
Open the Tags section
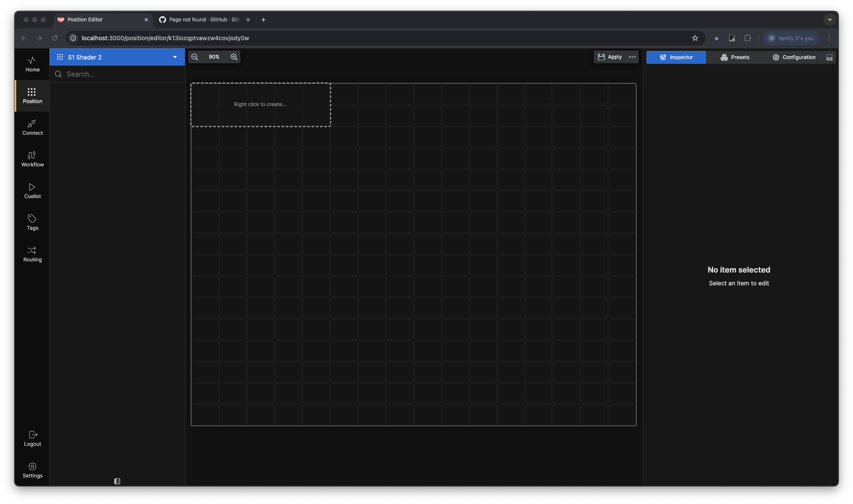[32, 222]
